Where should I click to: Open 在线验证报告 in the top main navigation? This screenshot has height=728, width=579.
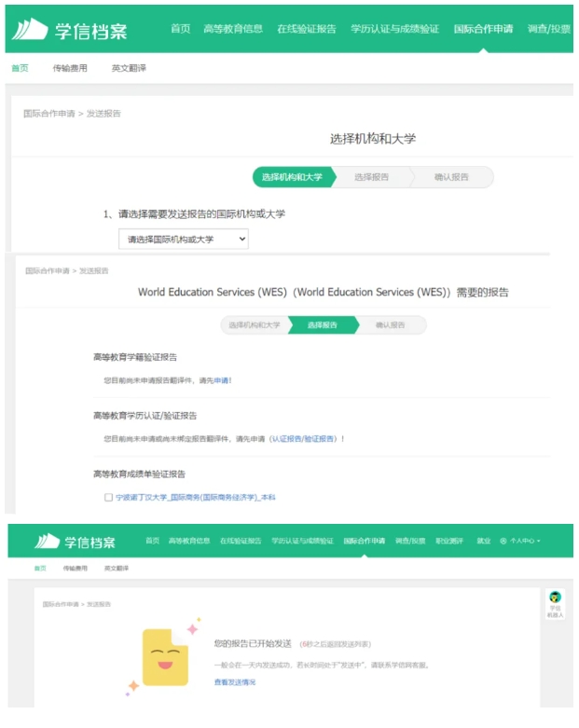307,29
